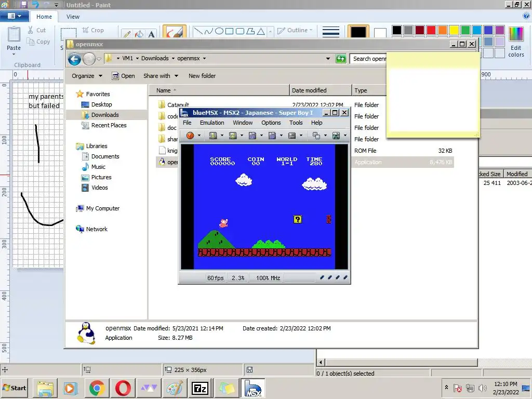532x399 pixels.
Task: Click the cassette tape icon in blueMSX toolbar
Action: [292, 136]
